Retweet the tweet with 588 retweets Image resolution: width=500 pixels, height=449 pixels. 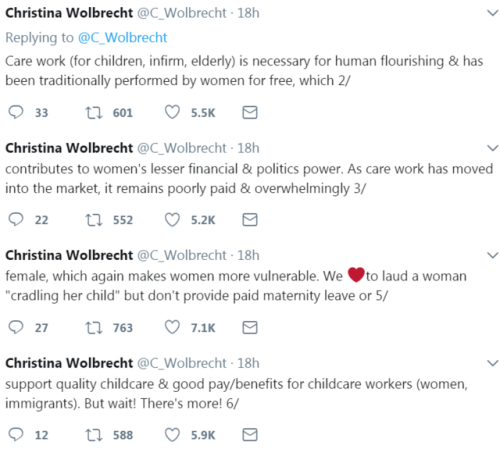(94, 435)
